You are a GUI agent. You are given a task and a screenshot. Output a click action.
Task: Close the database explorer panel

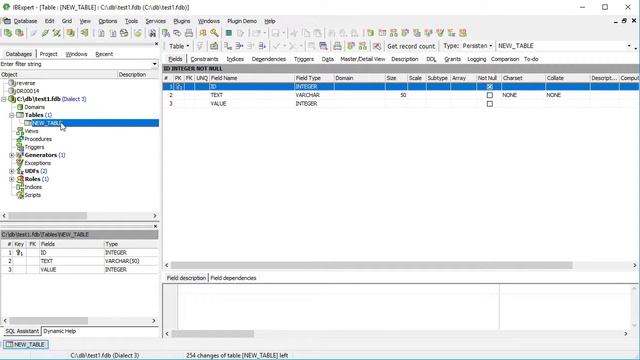(x=156, y=44)
